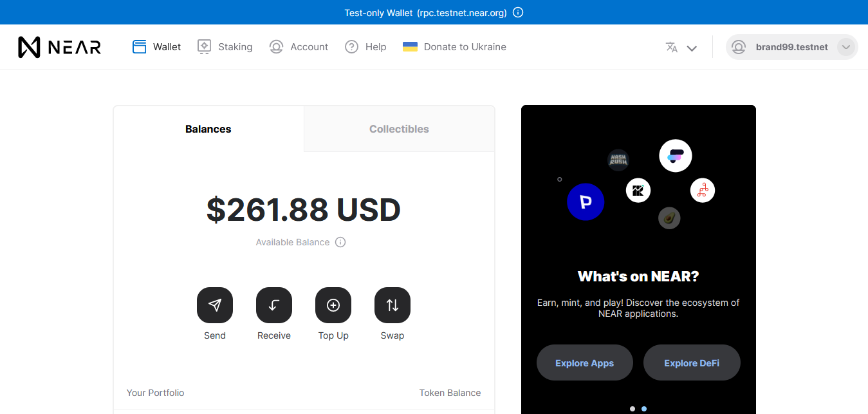The height and width of the screenshot is (414, 868).
Task: Click the blue P app icon
Action: [586, 202]
